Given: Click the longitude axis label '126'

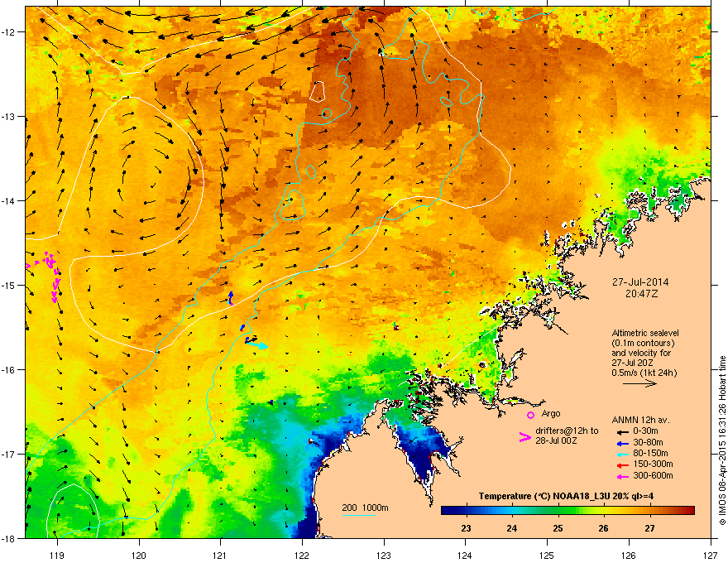Looking at the screenshot, I should (629, 555).
